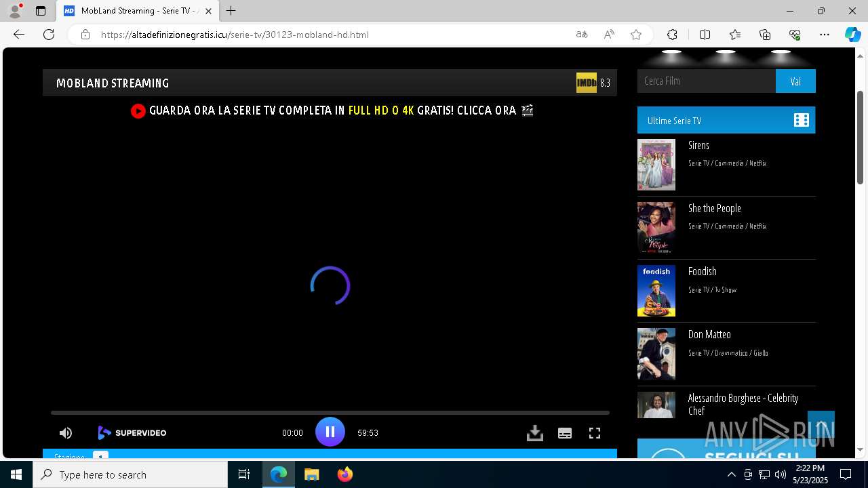This screenshot has width=868, height=488.
Task: Open the translate page icon
Action: pyautogui.click(x=582, y=35)
